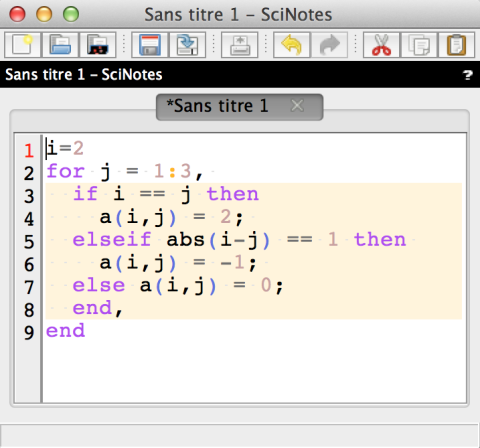Image resolution: width=480 pixels, height=448 pixels.
Task: Undo the last edit with yellow arrow
Action: click(x=292, y=45)
